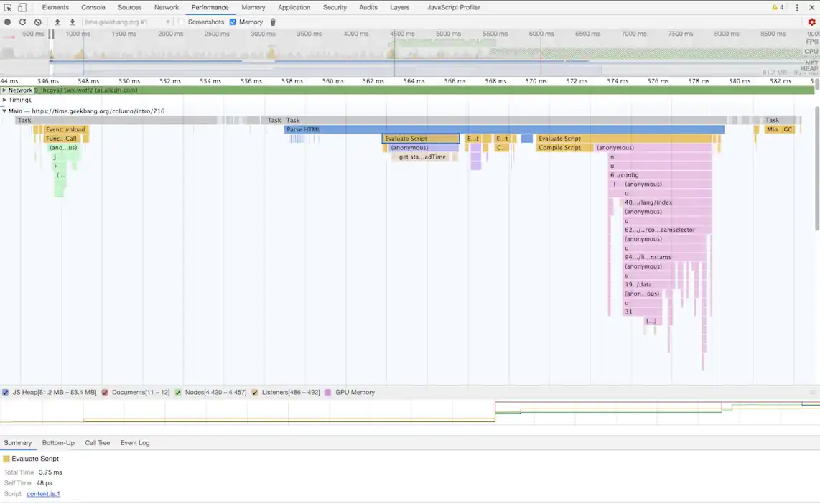Select the Parse HTML flame chart bar
Screen dimensions: 820x504
click(x=503, y=130)
